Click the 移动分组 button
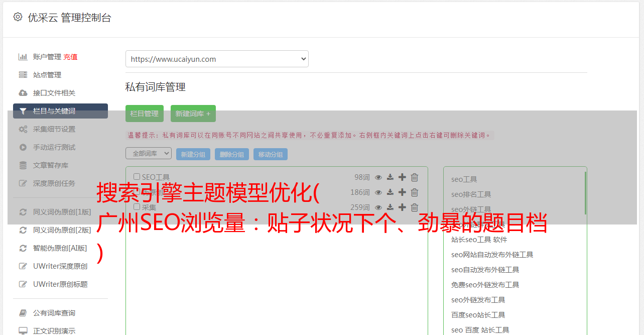 [271, 154]
